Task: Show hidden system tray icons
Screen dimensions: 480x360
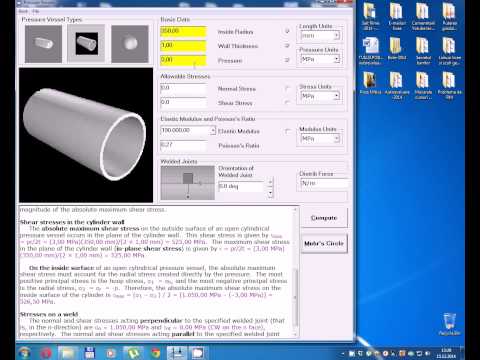Action: (x=343, y=353)
